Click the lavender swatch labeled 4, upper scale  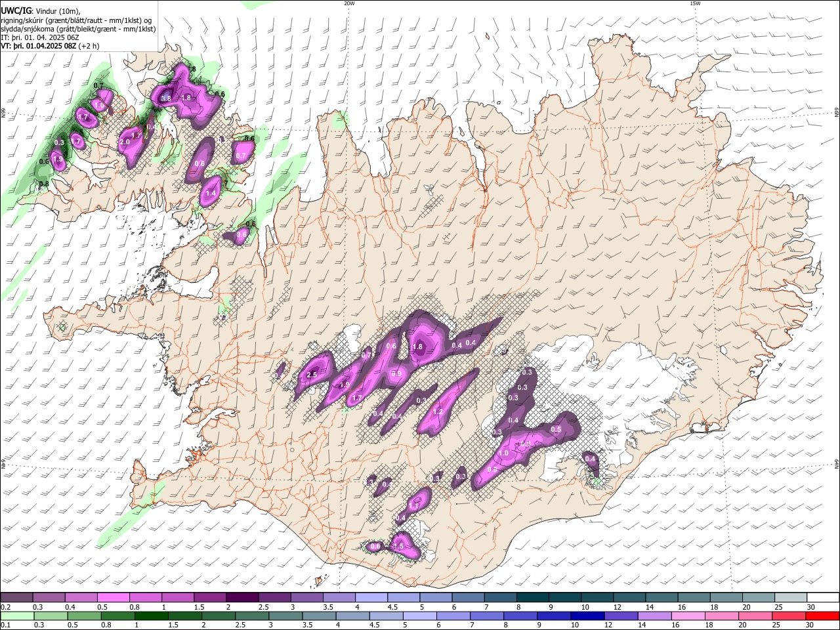(x=371, y=598)
